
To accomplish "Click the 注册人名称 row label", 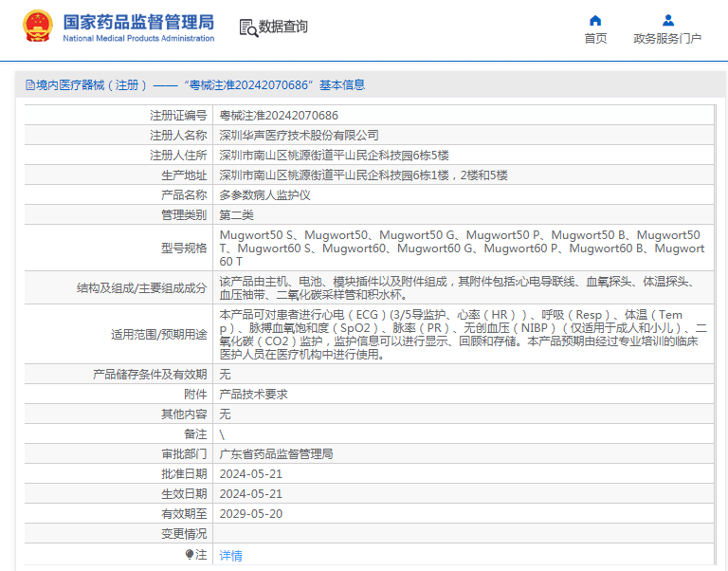I will [x=178, y=136].
